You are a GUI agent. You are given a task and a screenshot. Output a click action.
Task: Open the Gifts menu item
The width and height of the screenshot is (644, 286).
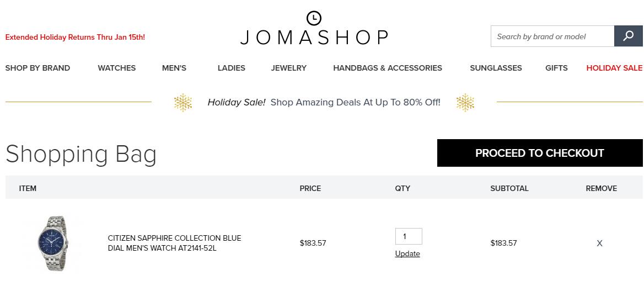point(556,68)
